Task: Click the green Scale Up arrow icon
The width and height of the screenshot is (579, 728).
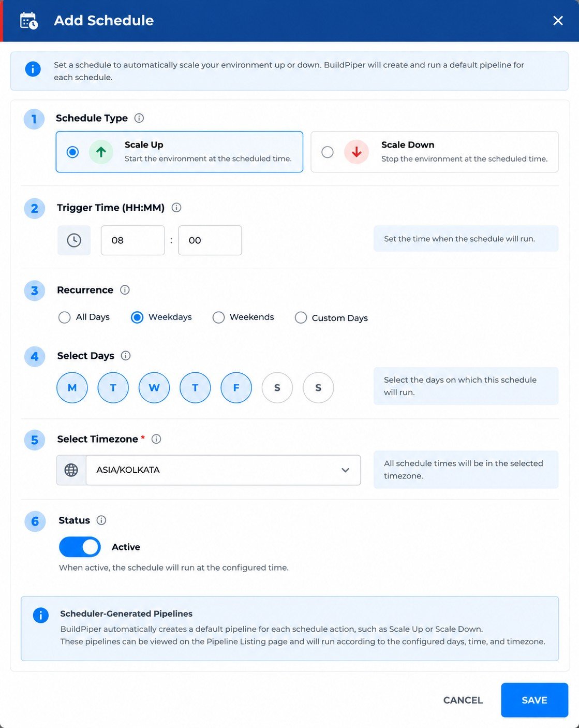Action: (x=101, y=152)
